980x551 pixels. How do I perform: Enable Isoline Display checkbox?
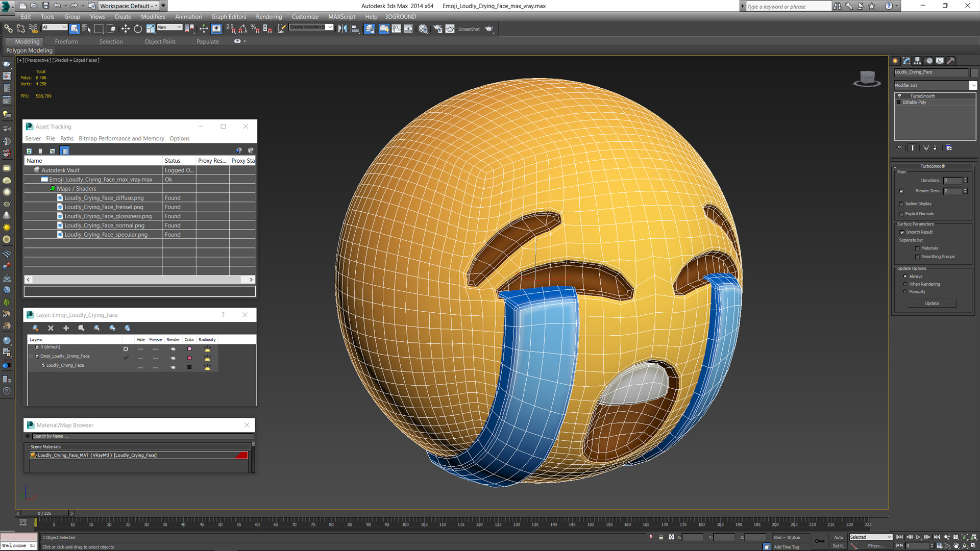click(901, 204)
